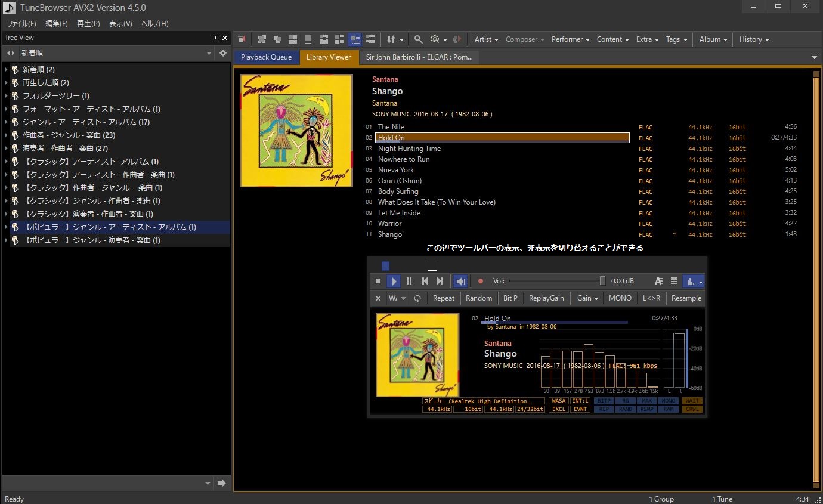
Task: Click the stacked covers view icon
Action: [277, 39]
